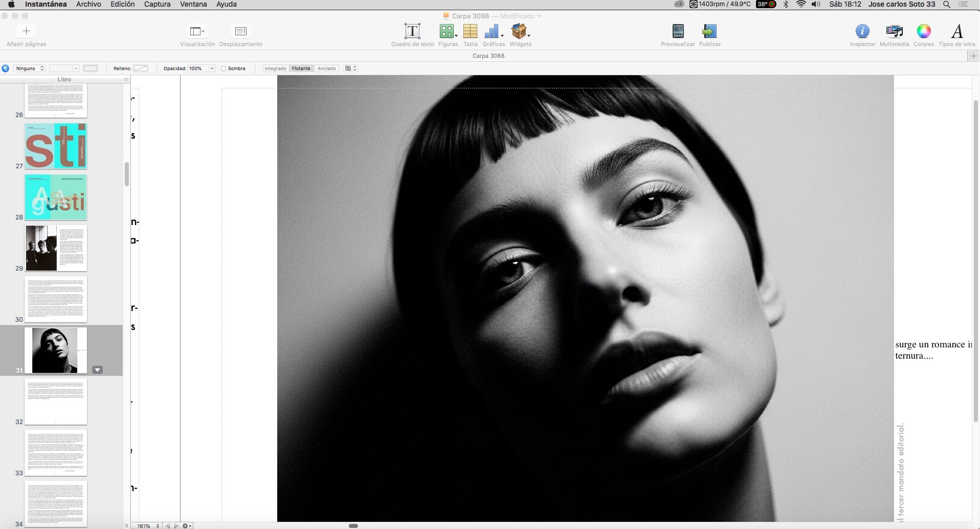Click the Publicar icon
Image resolution: width=980 pixels, height=529 pixels.
(x=709, y=31)
